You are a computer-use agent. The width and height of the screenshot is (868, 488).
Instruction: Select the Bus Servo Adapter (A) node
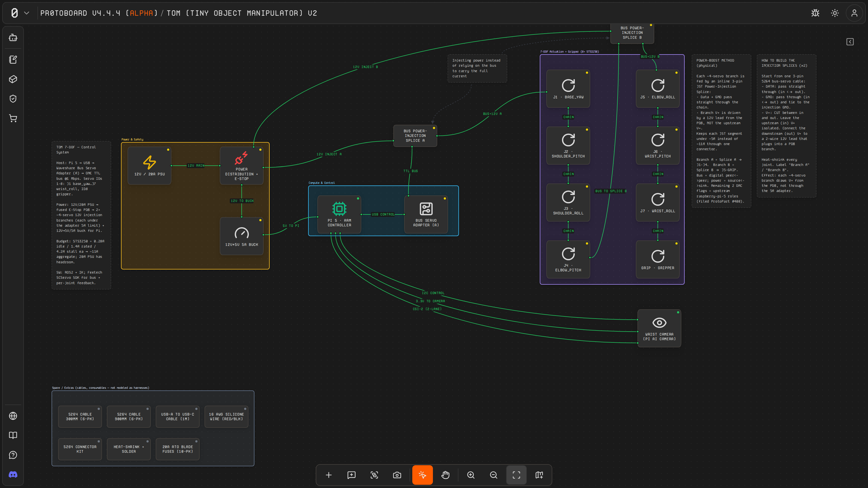click(x=426, y=214)
